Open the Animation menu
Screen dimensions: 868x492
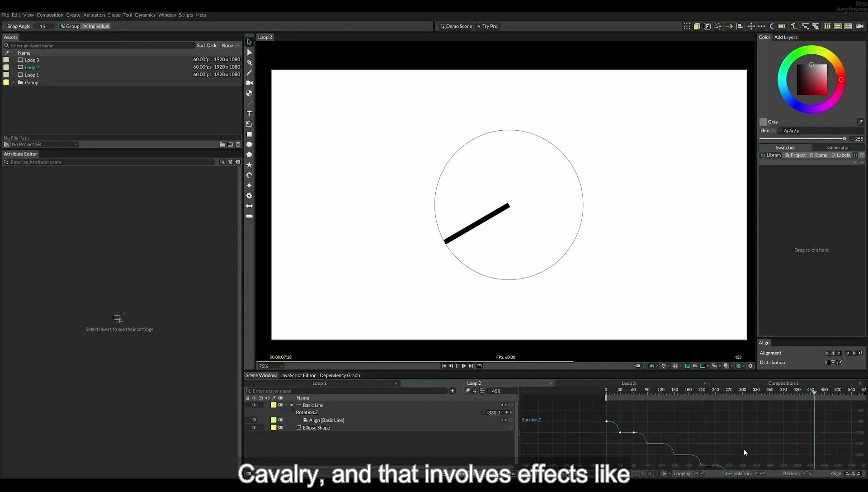point(94,15)
